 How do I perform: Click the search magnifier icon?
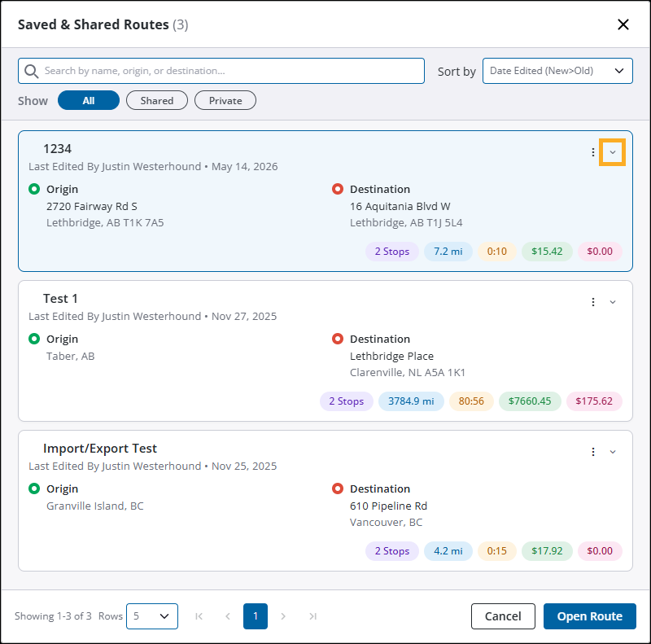tap(32, 71)
